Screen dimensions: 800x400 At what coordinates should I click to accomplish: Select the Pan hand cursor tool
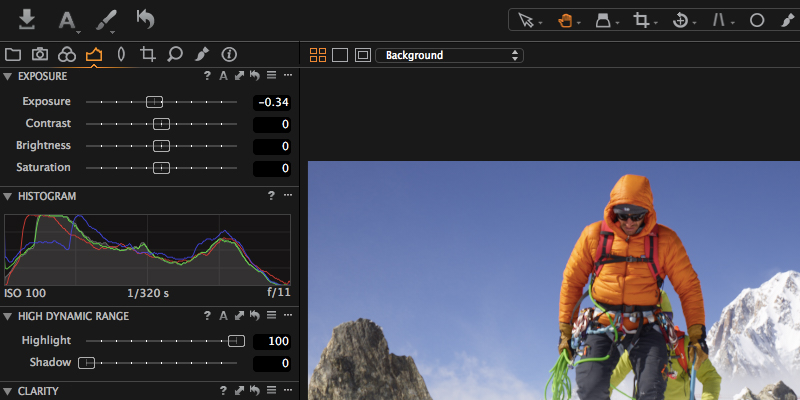[x=565, y=20]
